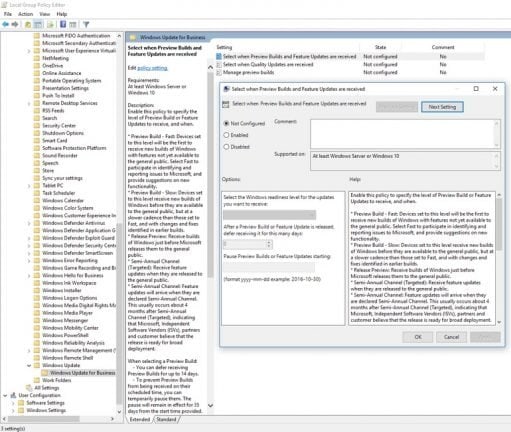511x432 pixels.
Task: Click the policy icon beside dialog setting name
Action: tap(226, 104)
